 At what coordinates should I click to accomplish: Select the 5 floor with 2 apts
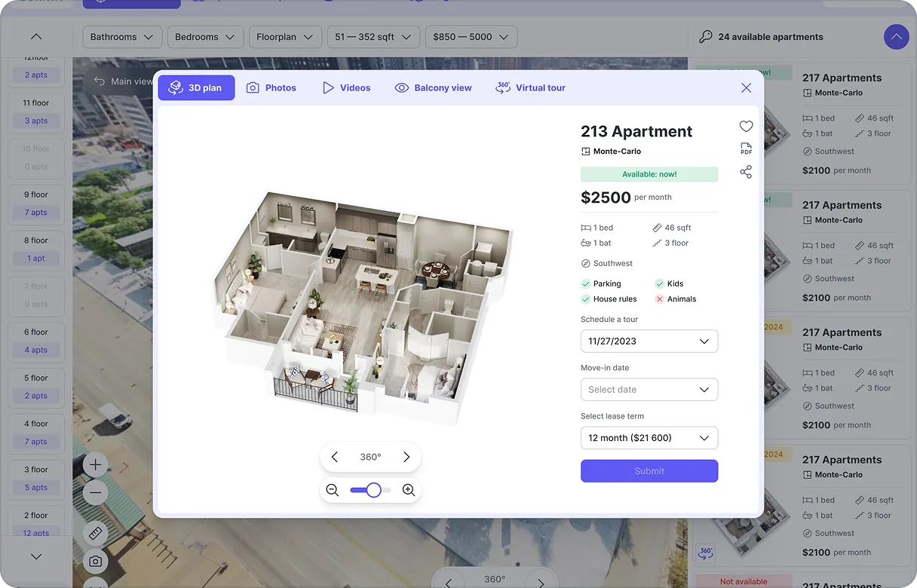36,387
